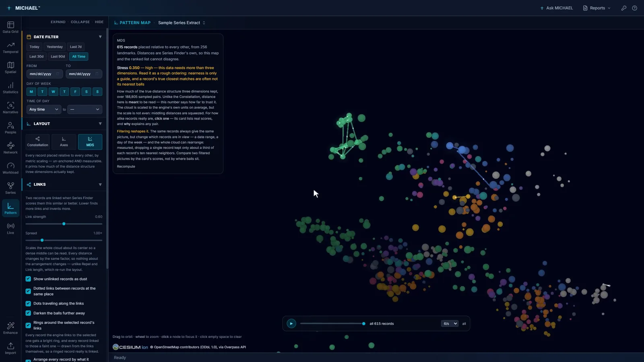Select the All Time filter
The height and width of the screenshot is (362, 644).
(x=78, y=57)
